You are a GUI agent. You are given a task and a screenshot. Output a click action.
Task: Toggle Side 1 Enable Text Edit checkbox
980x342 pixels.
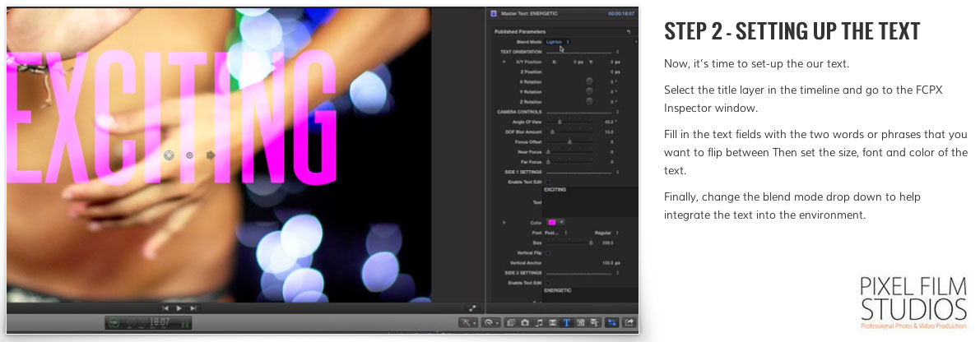(x=548, y=183)
